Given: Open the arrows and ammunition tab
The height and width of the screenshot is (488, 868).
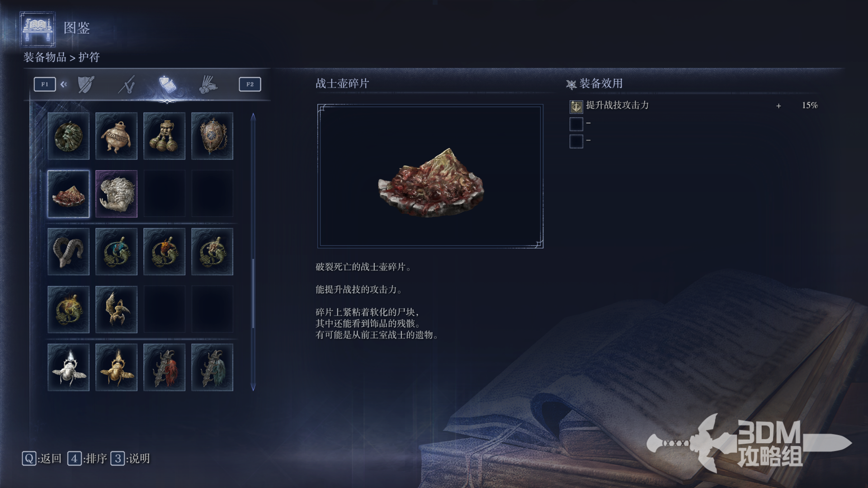Looking at the screenshot, I should pyautogui.click(x=208, y=84).
